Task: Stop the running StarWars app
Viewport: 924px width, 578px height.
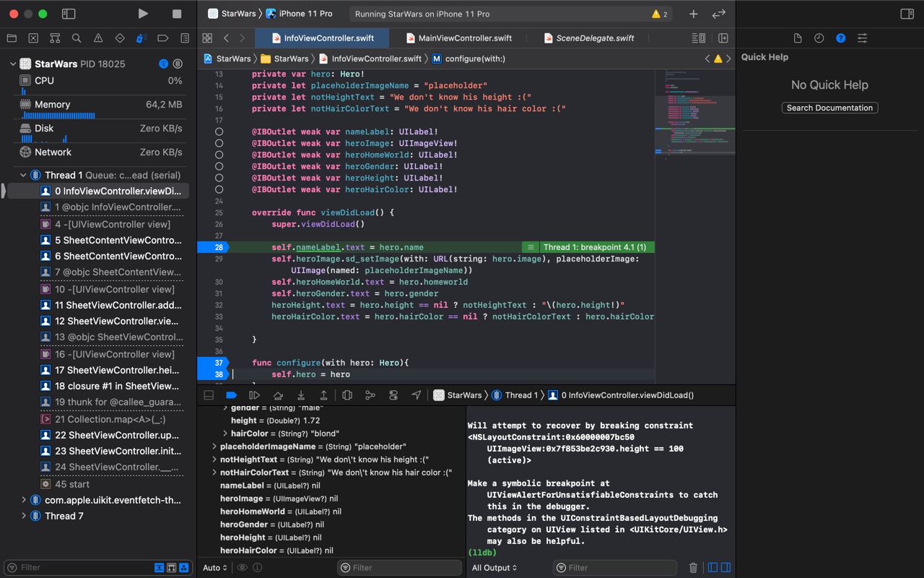Action: tap(177, 14)
